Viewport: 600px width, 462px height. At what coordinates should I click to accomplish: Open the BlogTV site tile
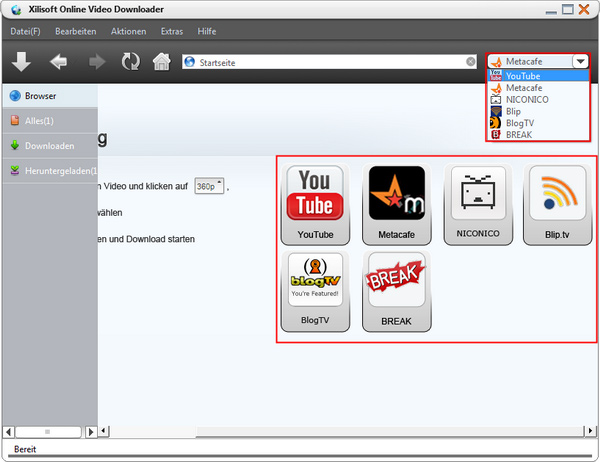coord(315,291)
